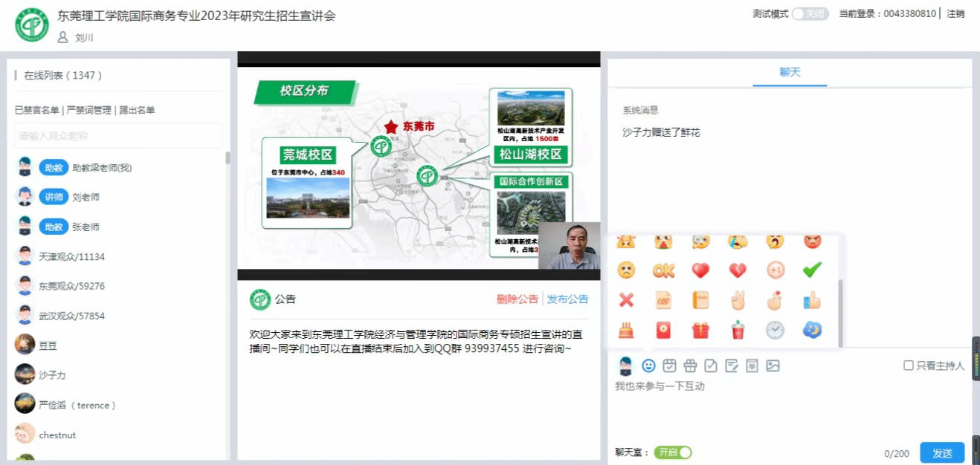The width and height of the screenshot is (980, 465).
Task: Choose the birthday cake emoji
Action: tap(626, 330)
